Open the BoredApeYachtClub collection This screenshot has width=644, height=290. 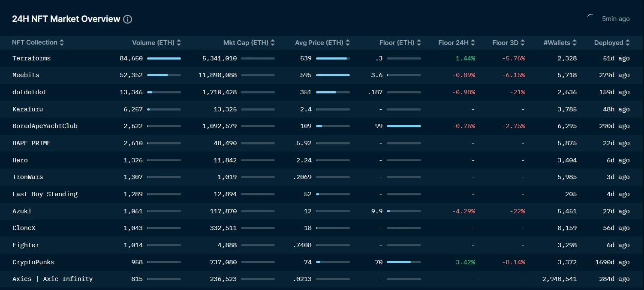click(45, 126)
